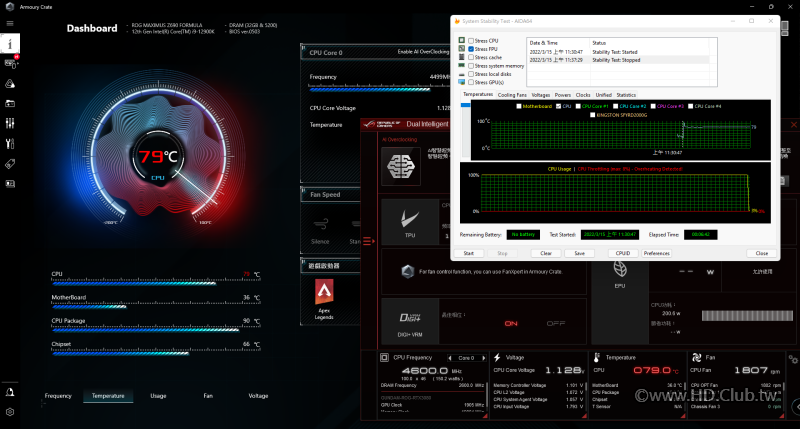Uncheck the Stress FPU checkbox
800x429 pixels.
(471, 49)
